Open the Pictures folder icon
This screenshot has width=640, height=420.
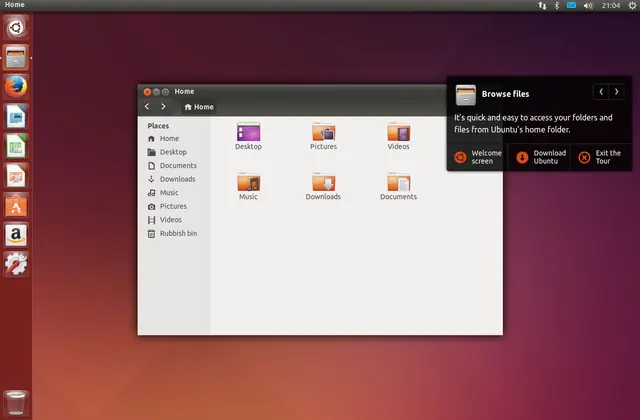click(323, 133)
